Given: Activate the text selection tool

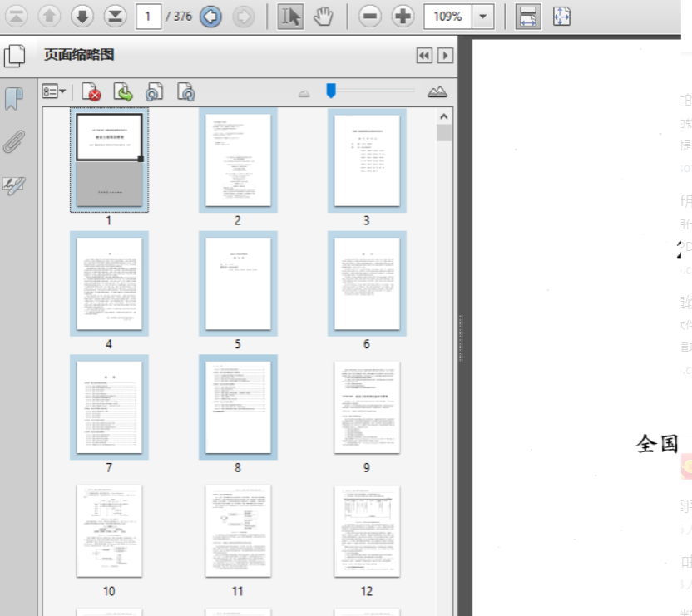Looking at the screenshot, I should (x=290, y=17).
